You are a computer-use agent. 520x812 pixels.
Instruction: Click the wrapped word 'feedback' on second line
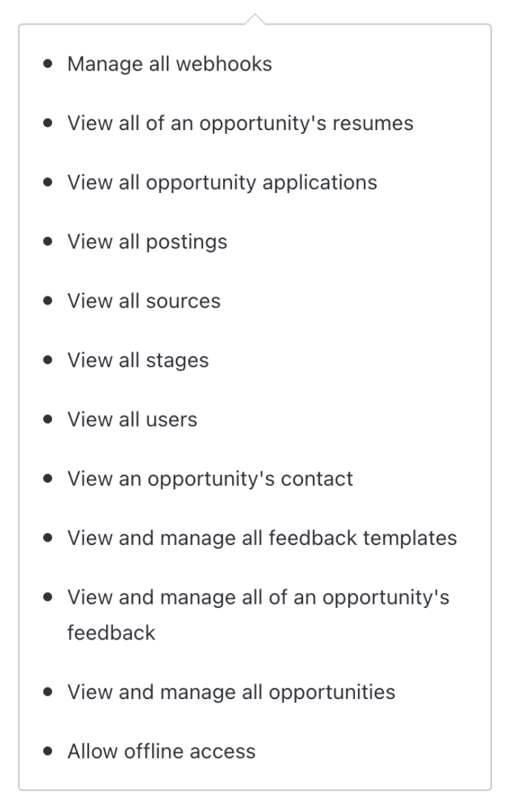[x=111, y=633]
